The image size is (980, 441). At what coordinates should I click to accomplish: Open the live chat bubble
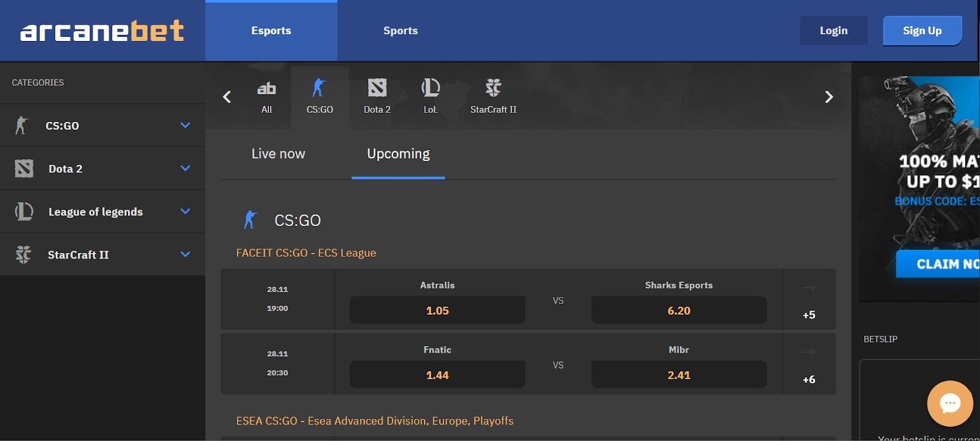950,404
